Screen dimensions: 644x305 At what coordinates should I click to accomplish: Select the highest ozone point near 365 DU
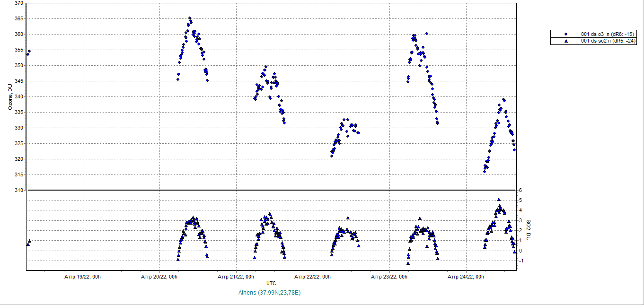pyautogui.click(x=190, y=18)
